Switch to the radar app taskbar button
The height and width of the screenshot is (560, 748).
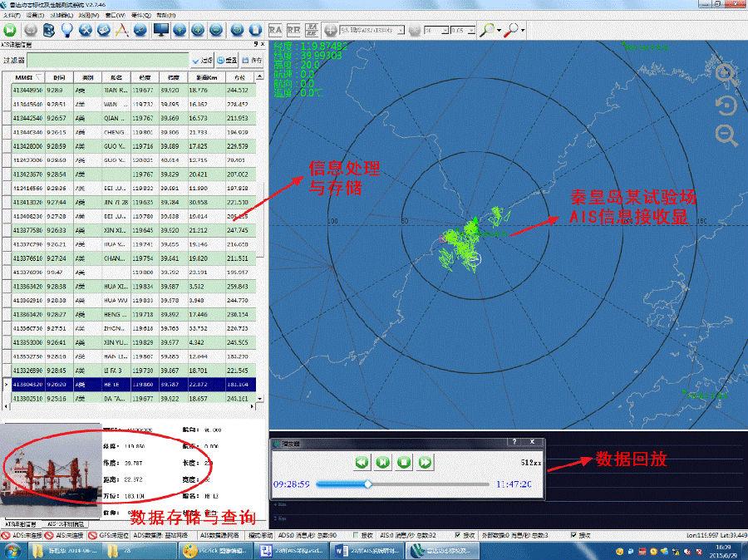440,551
